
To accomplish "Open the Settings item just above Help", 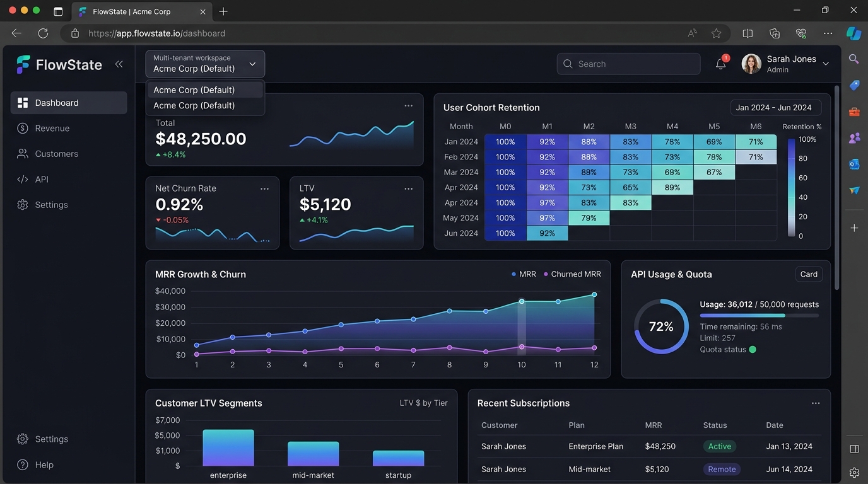I will 69,439.
